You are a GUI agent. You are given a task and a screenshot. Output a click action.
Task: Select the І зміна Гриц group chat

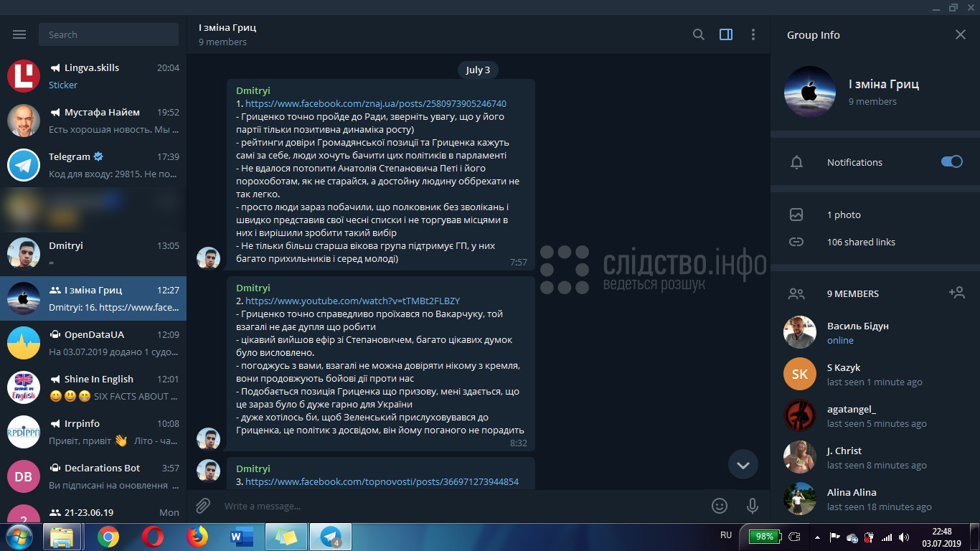(93, 298)
